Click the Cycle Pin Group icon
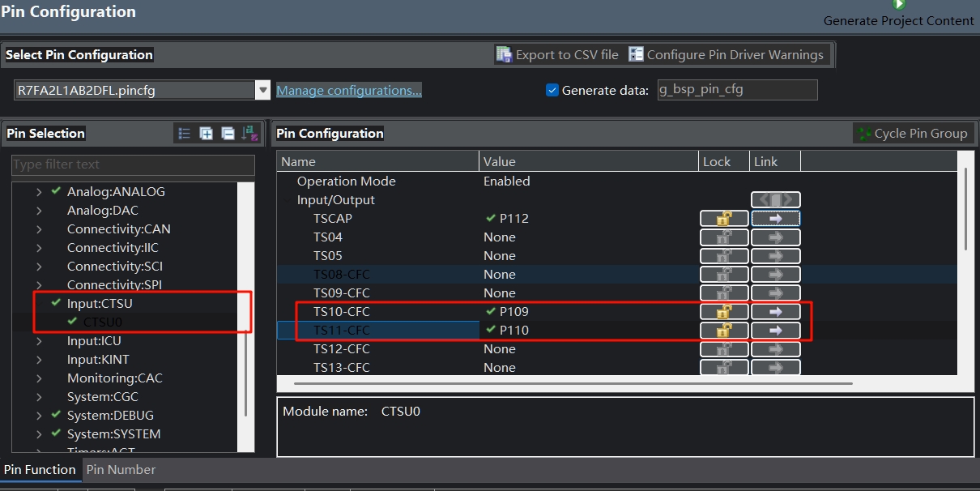The image size is (980, 491). pyautogui.click(x=863, y=134)
